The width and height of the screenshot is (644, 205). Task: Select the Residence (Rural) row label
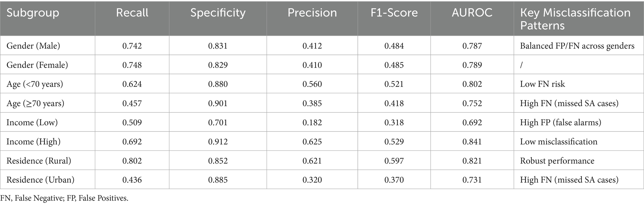click(x=39, y=161)
